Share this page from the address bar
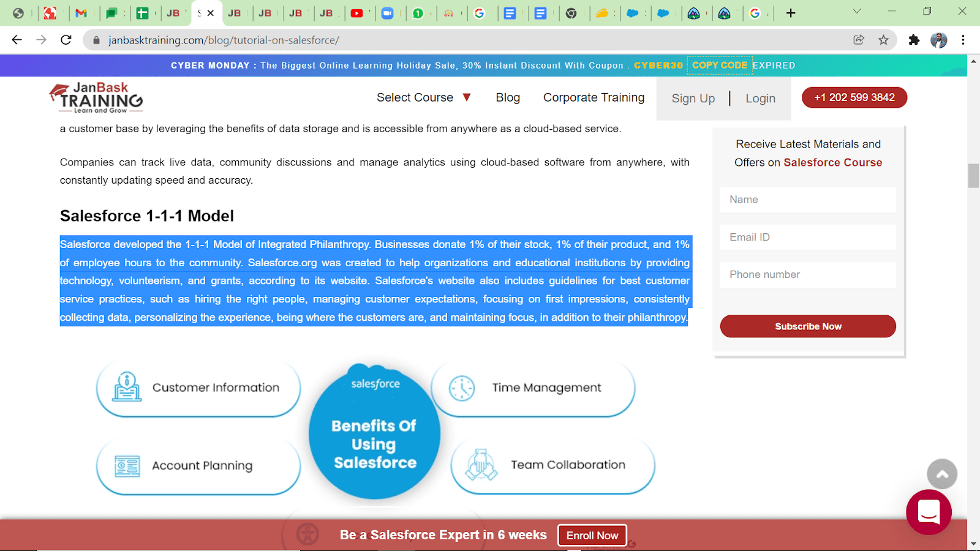 pyautogui.click(x=859, y=40)
